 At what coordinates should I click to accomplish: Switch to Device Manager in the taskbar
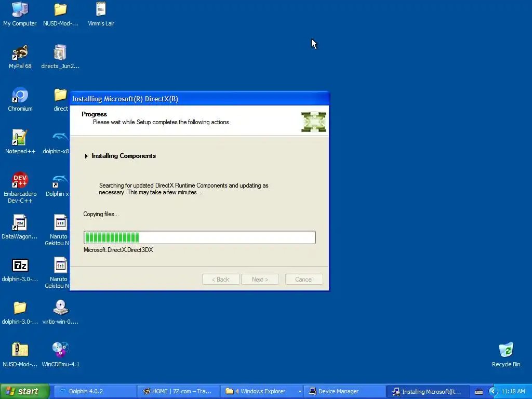pyautogui.click(x=344, y=392)
